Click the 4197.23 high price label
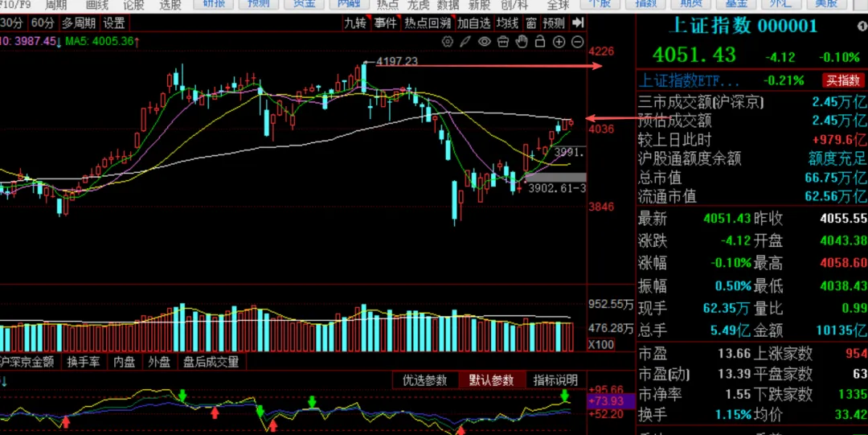The image size is (868, 435). [x=396, y=61]
